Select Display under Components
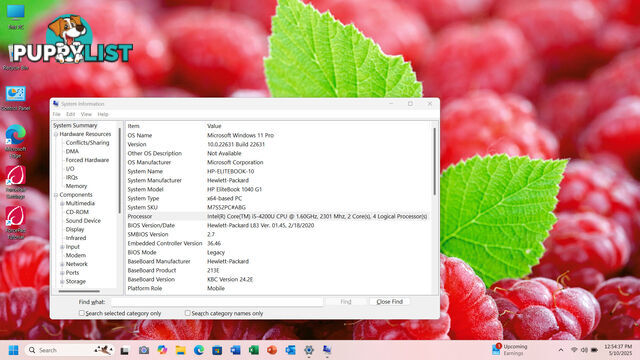Image resolution: width=640 pixels, height=360 pixels. pyautogui.click(x=75, y=229)
